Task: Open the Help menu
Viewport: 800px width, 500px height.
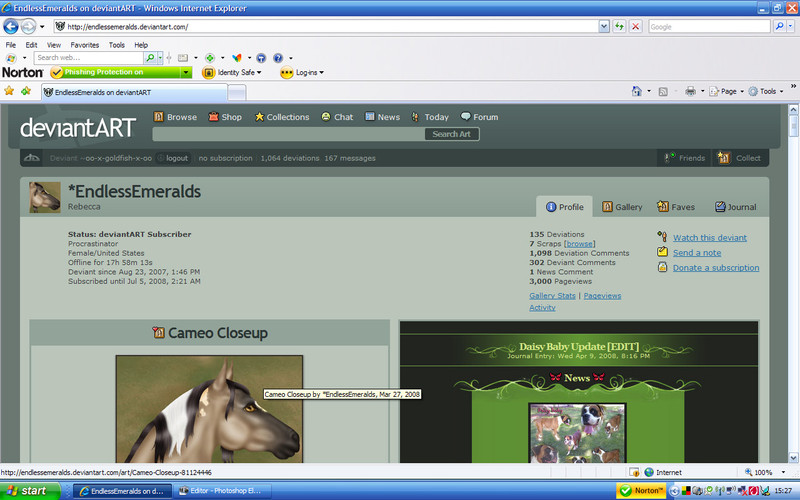Action: (x=141, y=45)
